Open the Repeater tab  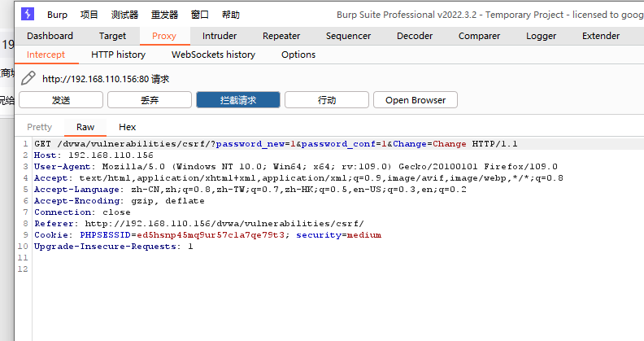click(x=281, y=36)
